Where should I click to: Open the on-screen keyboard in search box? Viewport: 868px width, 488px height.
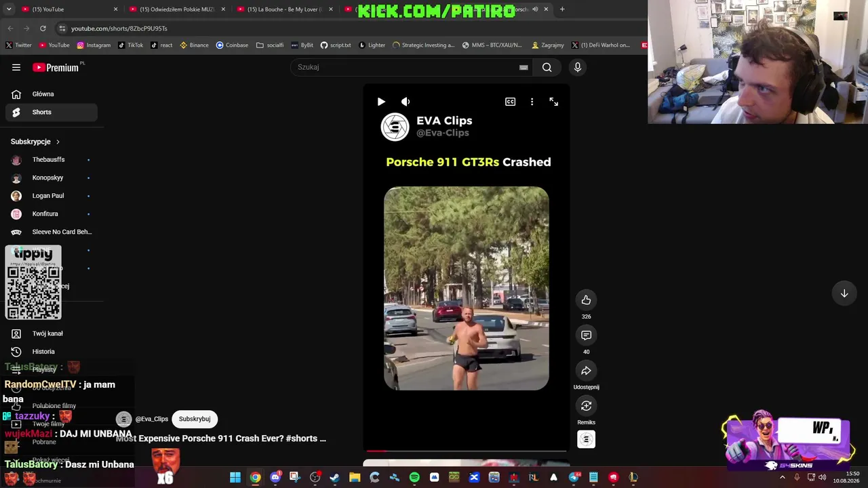524,67
